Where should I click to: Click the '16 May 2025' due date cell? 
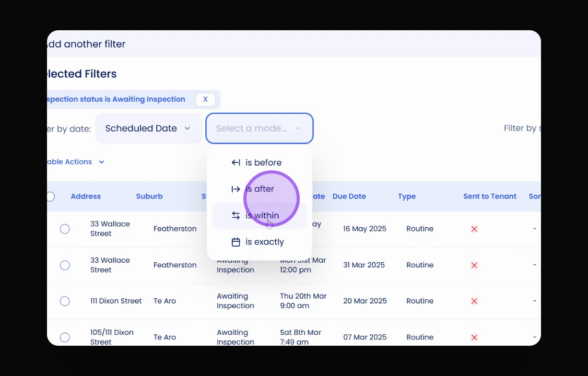click(x=364, y=229)
